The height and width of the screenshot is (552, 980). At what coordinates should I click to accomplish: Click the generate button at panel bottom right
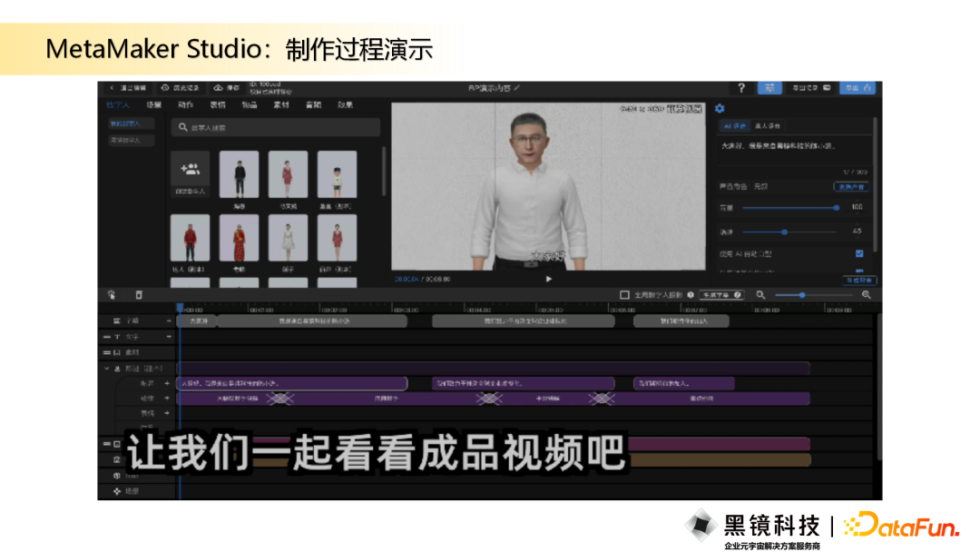pos(859,280)
